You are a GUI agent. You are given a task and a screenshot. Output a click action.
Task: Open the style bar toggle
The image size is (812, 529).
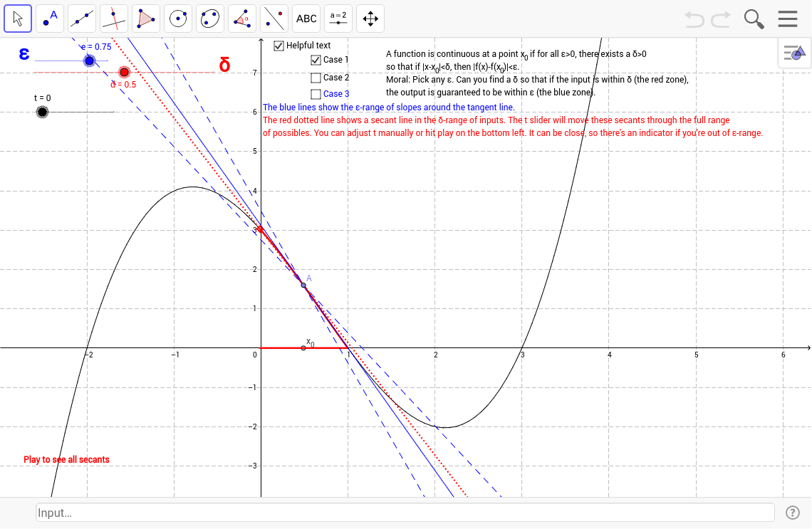pos(795,53)
